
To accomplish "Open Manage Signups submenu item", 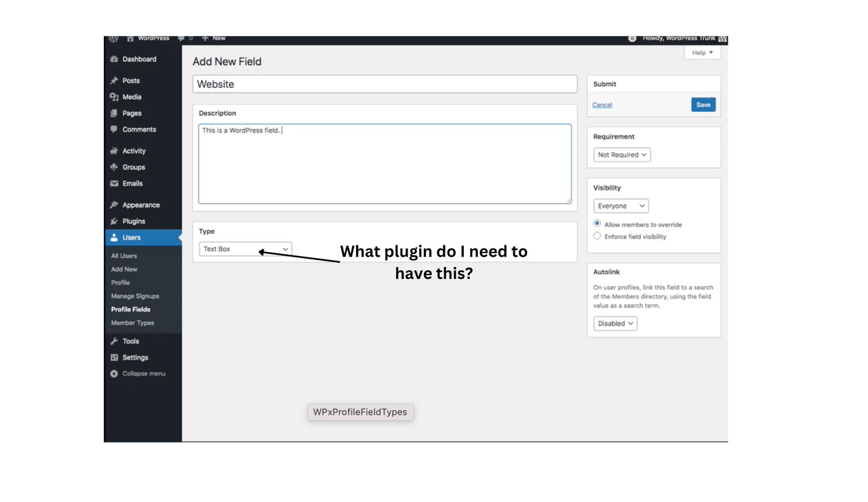I will point(135,297).
